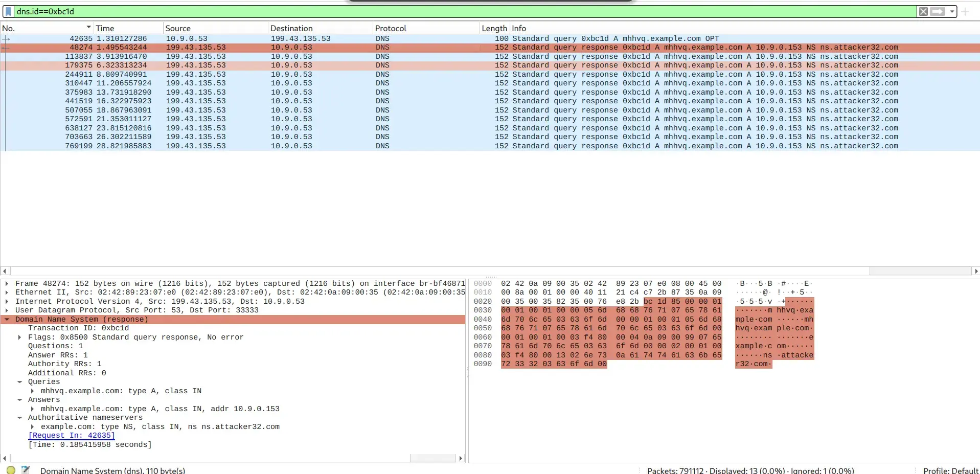
Task: Add a filter button with the plus icon
Action: pyautogui.click(x=965, y=11)
